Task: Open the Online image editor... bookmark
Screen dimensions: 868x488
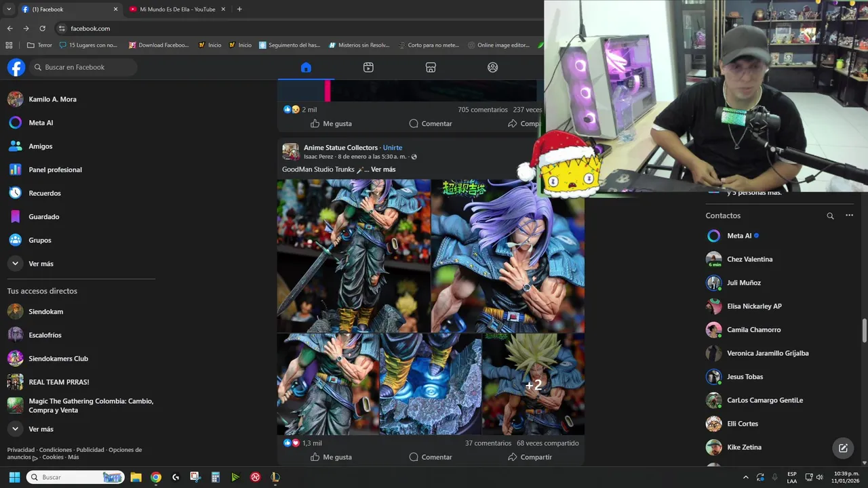Action: pyautogui.click(x=498, y=45)
